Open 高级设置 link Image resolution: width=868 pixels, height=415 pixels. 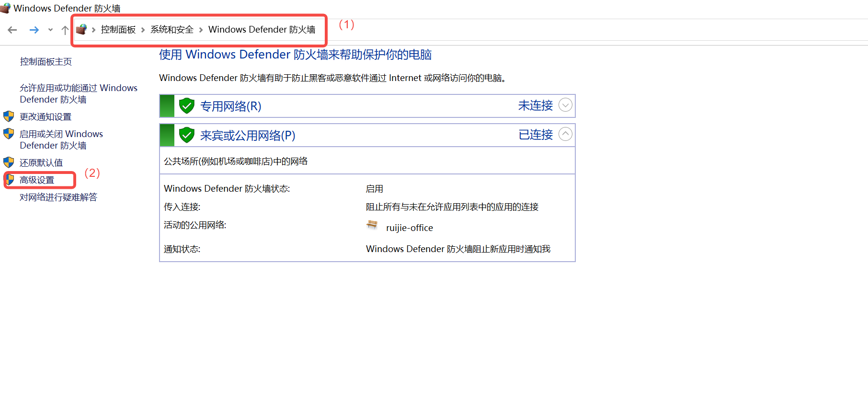(x=37, y=180)
